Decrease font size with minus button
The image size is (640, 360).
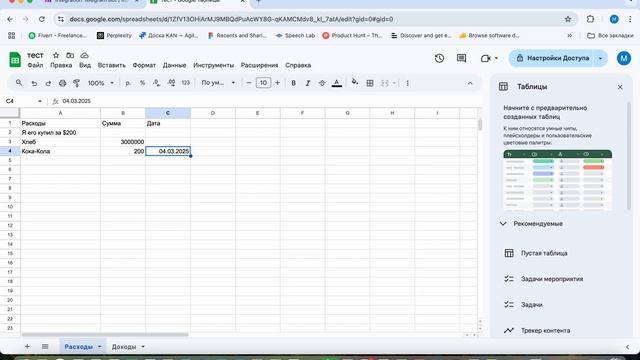coord(249,83)
